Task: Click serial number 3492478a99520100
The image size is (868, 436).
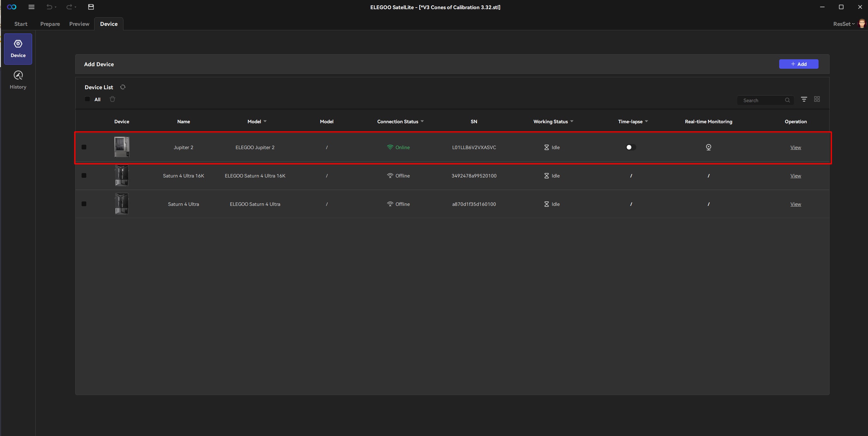Action: (474, 176)
